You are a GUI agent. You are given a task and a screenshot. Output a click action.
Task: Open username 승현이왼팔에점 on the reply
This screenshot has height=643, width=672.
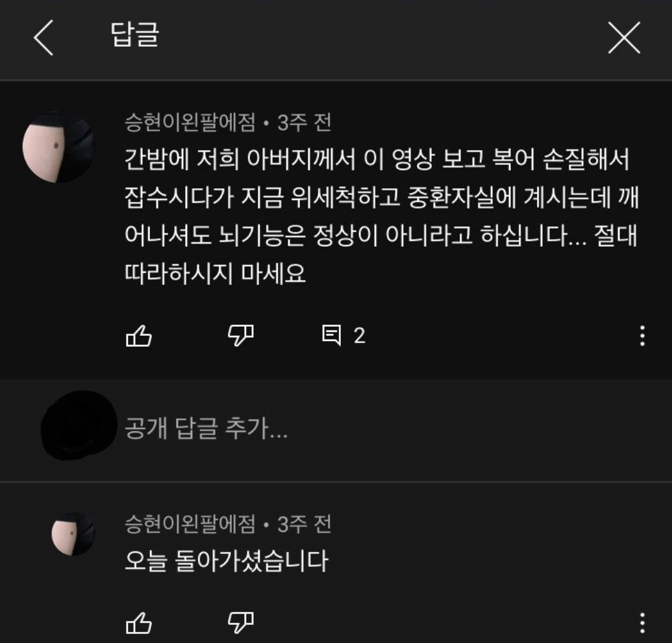coord(190,524)
